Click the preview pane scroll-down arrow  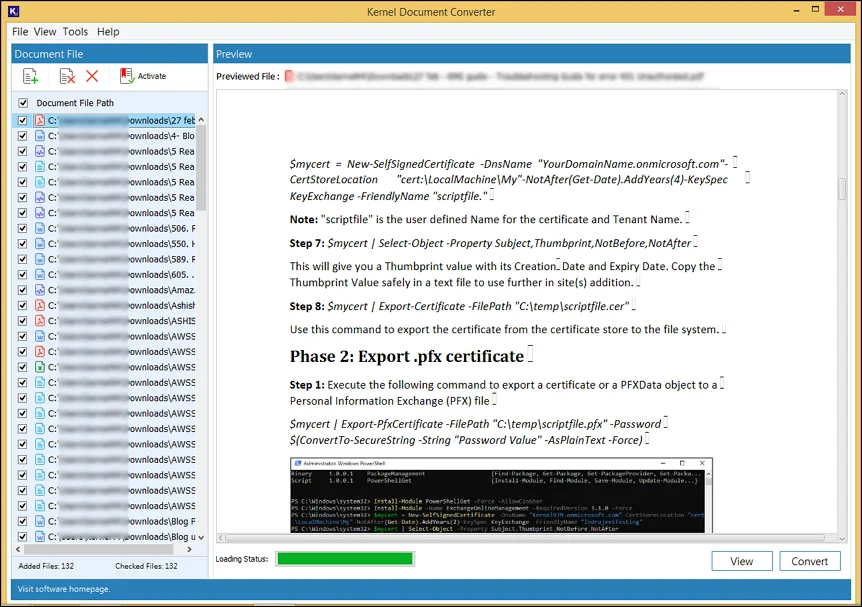[842, 538]
